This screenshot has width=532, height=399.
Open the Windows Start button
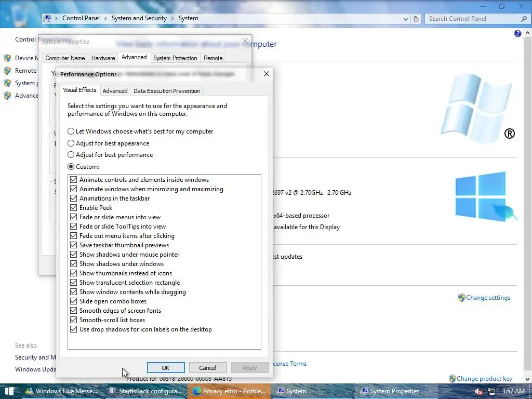(x=9, y=391)
